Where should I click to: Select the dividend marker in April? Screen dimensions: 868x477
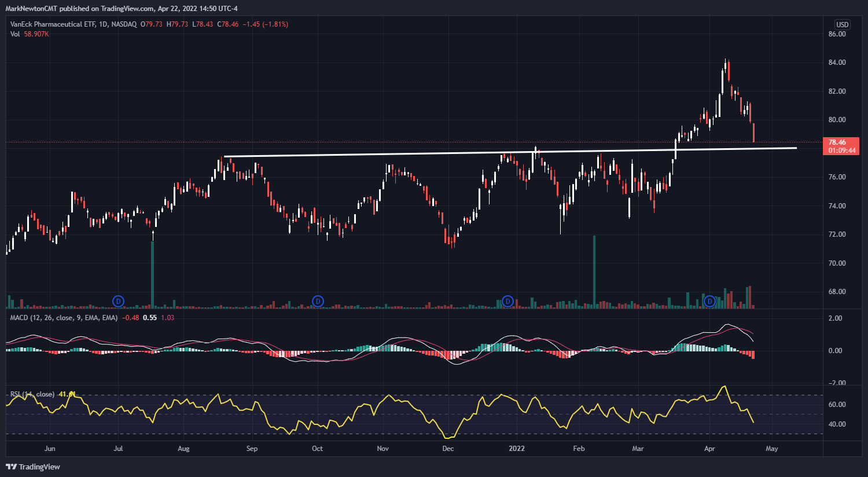point(709,301)
